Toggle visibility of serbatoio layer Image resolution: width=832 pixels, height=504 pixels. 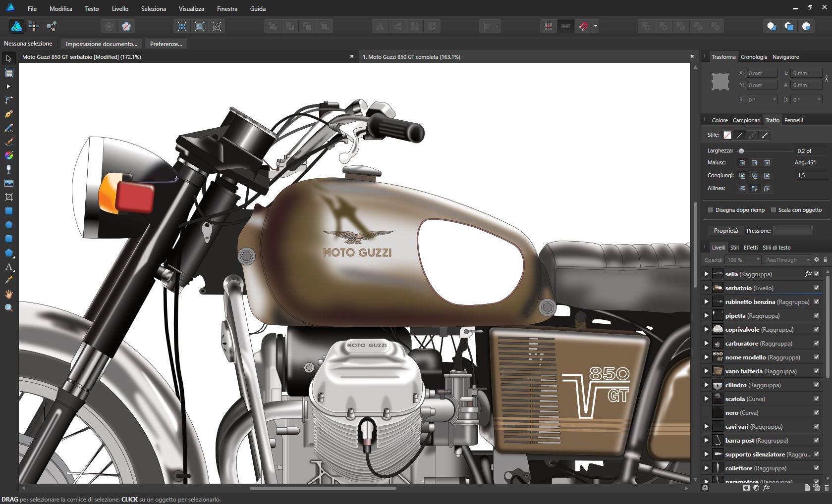[817, 288]
